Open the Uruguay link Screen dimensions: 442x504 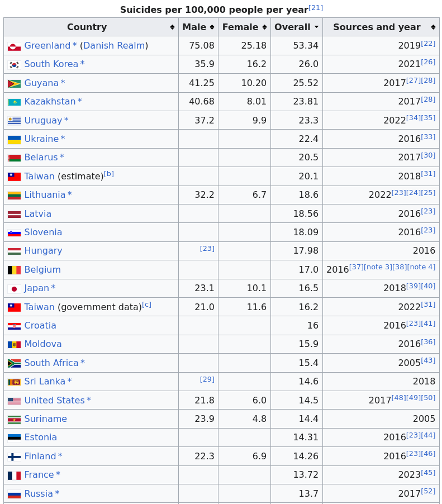pyautogui.click(x=43, y=120)
